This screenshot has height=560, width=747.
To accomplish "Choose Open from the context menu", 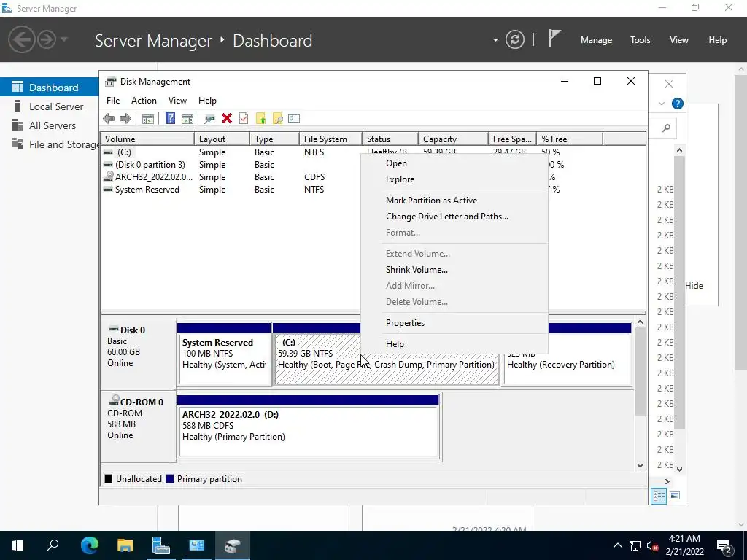I will pyautogui.click(x=454, y=163).
